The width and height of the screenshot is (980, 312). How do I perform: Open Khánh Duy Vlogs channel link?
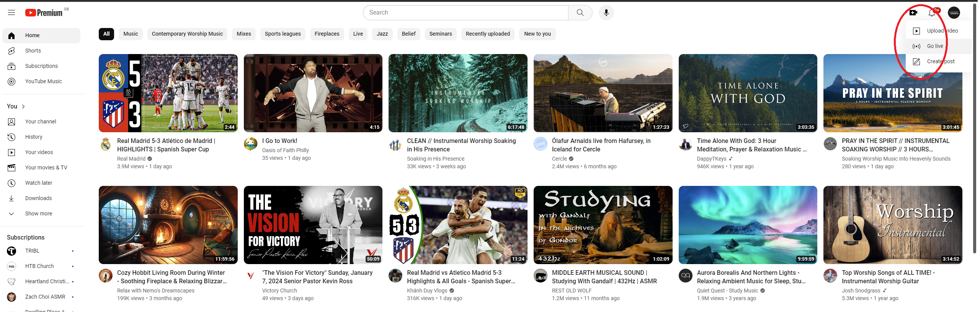click(427, 291)
